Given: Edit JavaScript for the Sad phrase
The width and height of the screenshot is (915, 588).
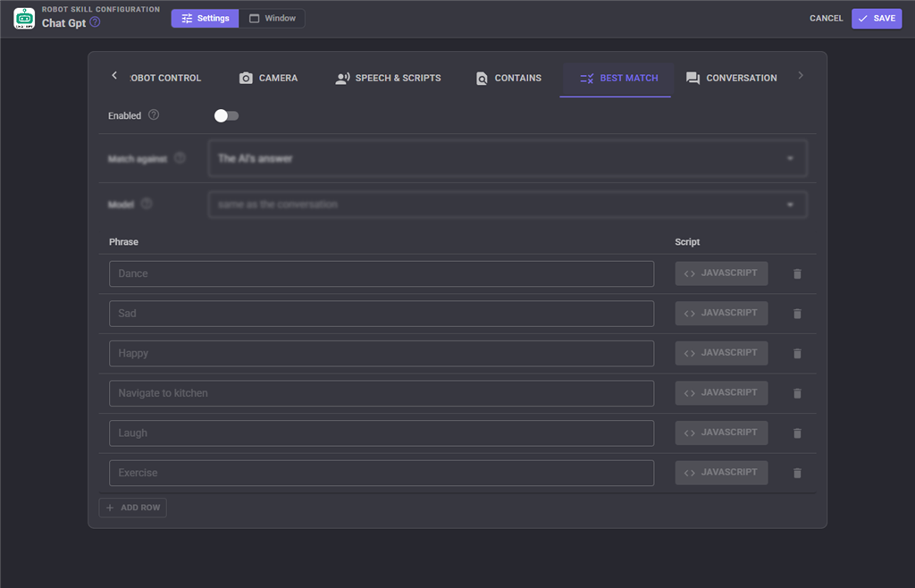Looking at the screenshot, I should pos(721,314).
